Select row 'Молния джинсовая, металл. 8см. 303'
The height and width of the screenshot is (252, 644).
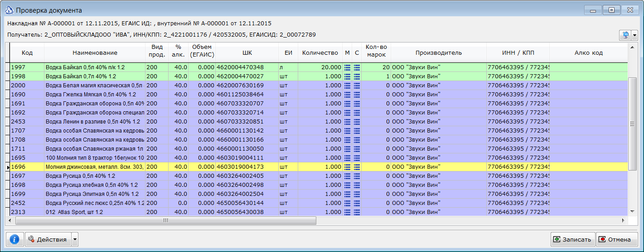(x=319, y=166)
